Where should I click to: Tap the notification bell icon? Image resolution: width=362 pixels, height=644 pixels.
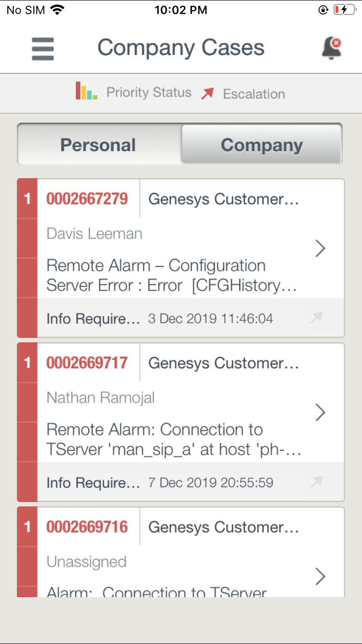point(331,48)
